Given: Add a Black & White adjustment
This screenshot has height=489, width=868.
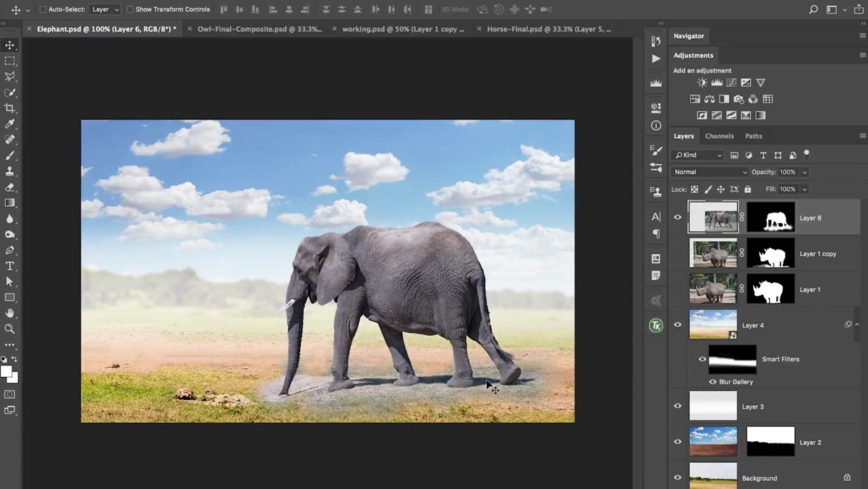Looking at the screenshot, I should tap(724, 99).
